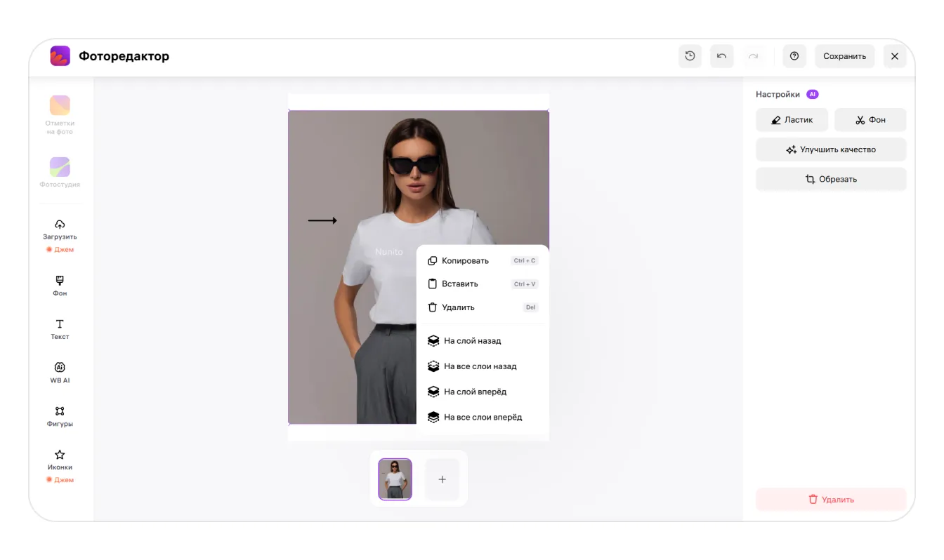The width and height of the screenshot is (944, 560).
Task: Select the model photo thumbnail
Action: (x=395, y=479)
